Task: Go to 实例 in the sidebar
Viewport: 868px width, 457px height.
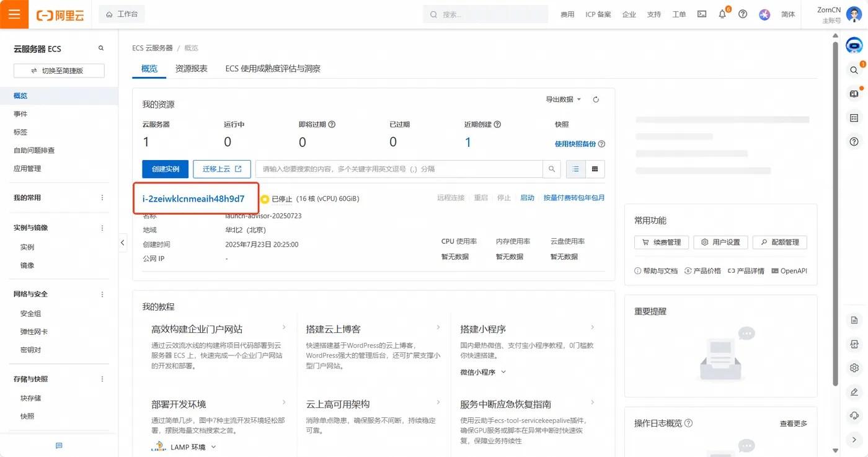Action: click(x=27, y=247)
